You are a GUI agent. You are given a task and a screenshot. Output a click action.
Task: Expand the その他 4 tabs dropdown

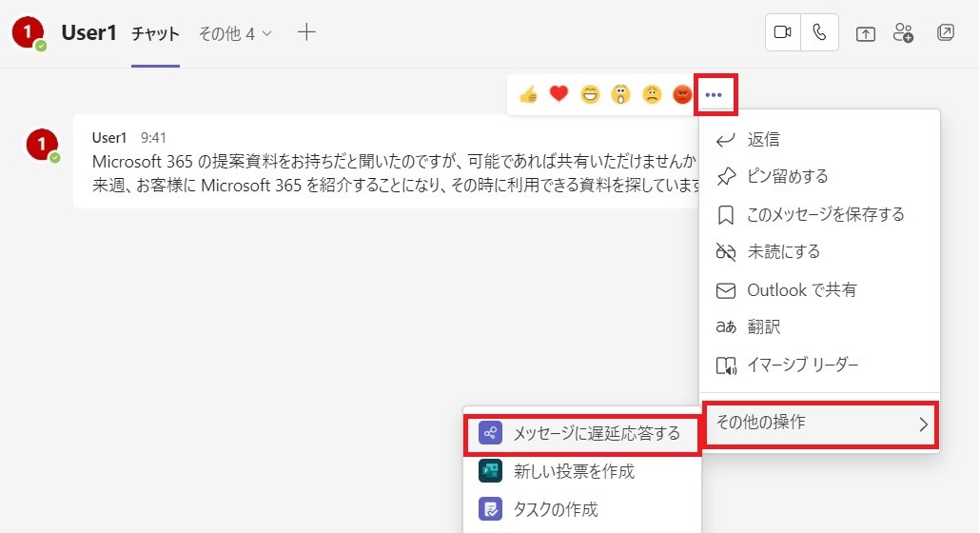click(x=235, y=33)
